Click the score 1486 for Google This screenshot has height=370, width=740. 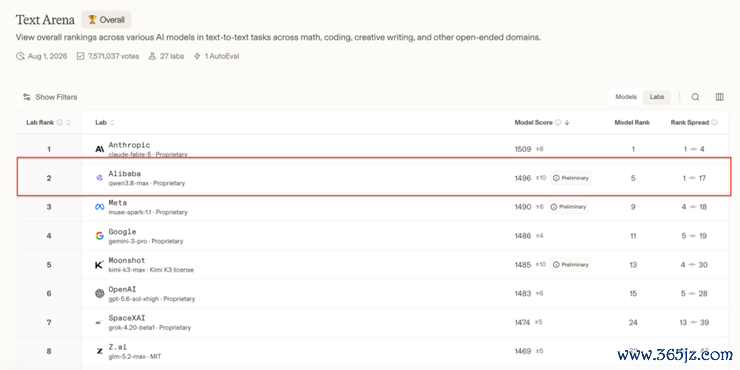[x=523, y=235]
